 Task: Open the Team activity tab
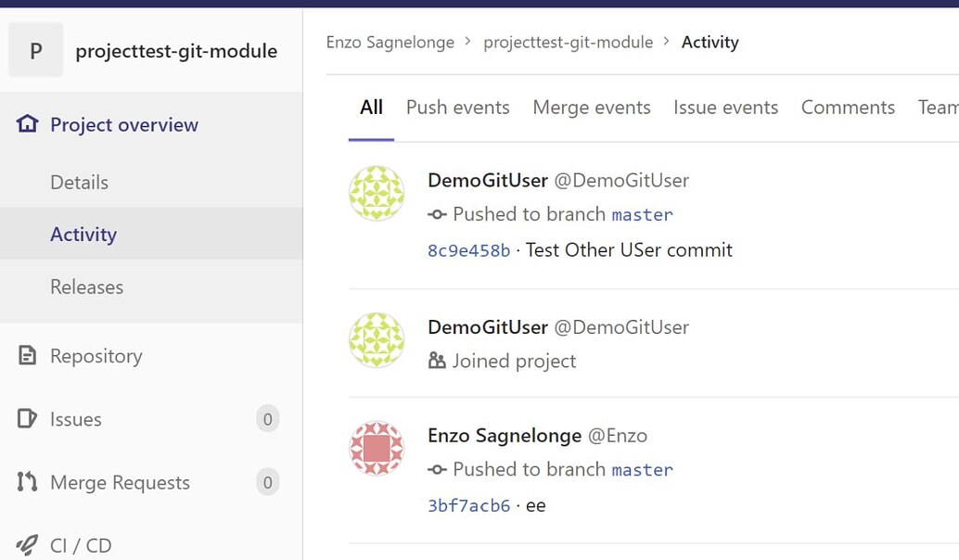(x=939, y=108)
